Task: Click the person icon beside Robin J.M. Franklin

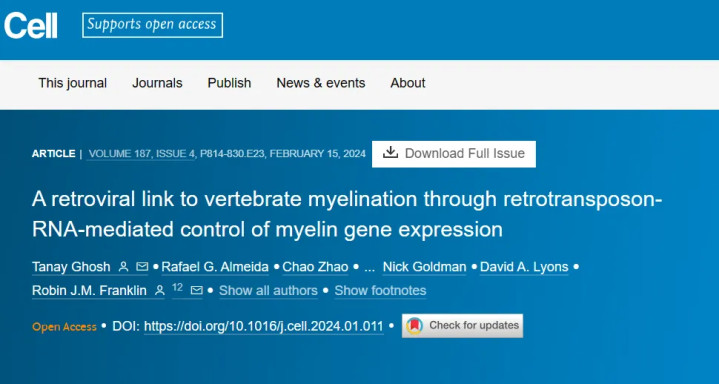Action: (160, 290)
